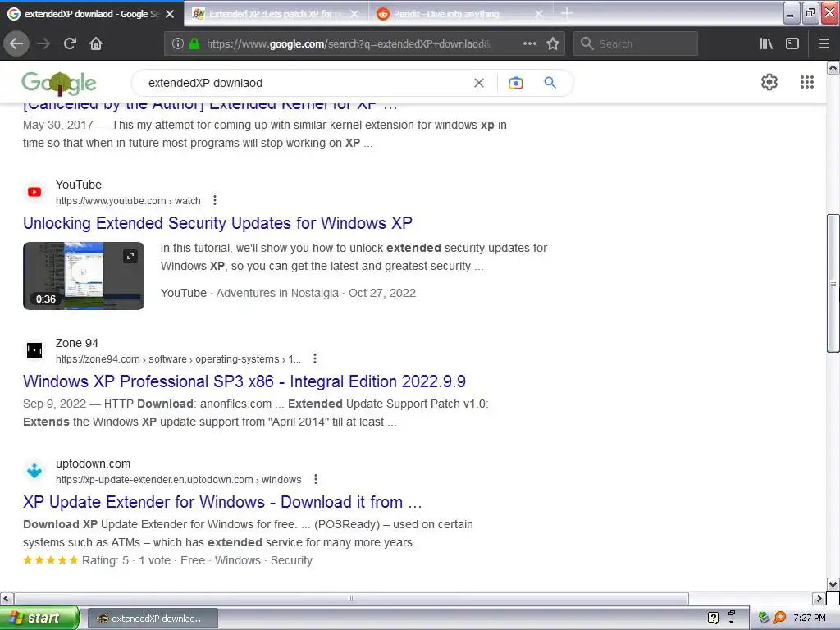The width and height of the screenshot is (840, 630).
Task: Open the Windows XP Start menu
Action: coord(39,618)
